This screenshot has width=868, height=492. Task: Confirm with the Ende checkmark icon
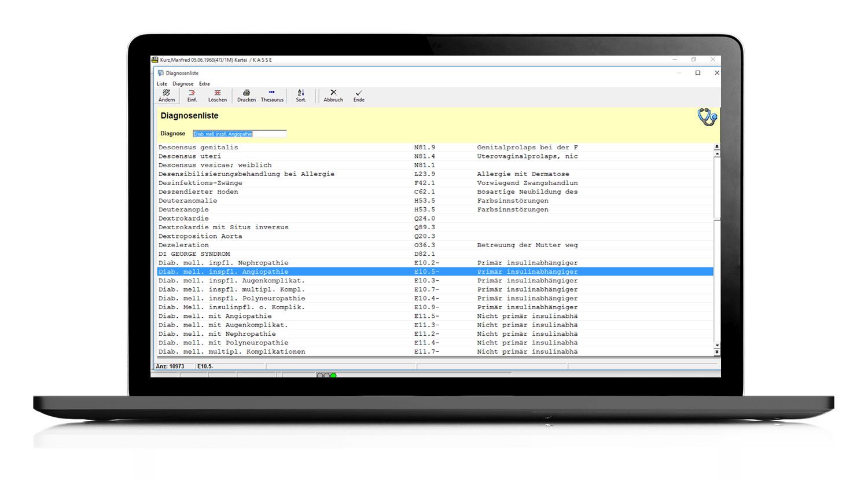click(x=359, y=96)
